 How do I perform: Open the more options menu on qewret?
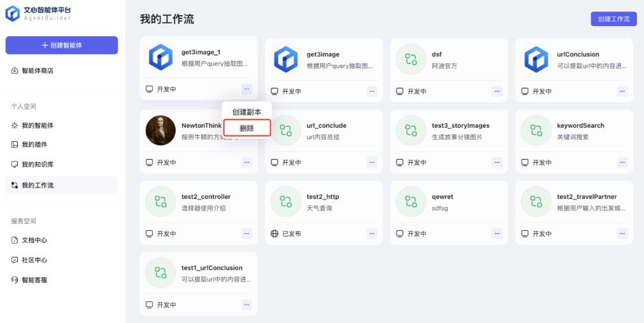[497, 233]
